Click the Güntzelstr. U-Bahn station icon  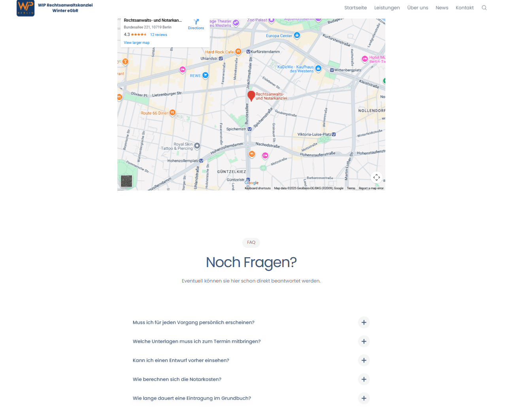coord(248,180)
